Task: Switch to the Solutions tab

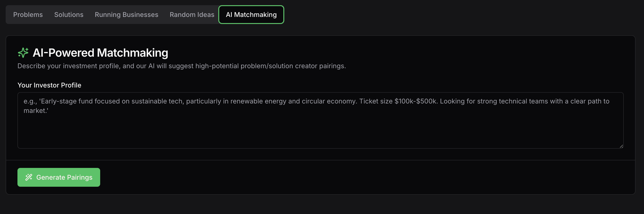Action: [x=69, y=15]
